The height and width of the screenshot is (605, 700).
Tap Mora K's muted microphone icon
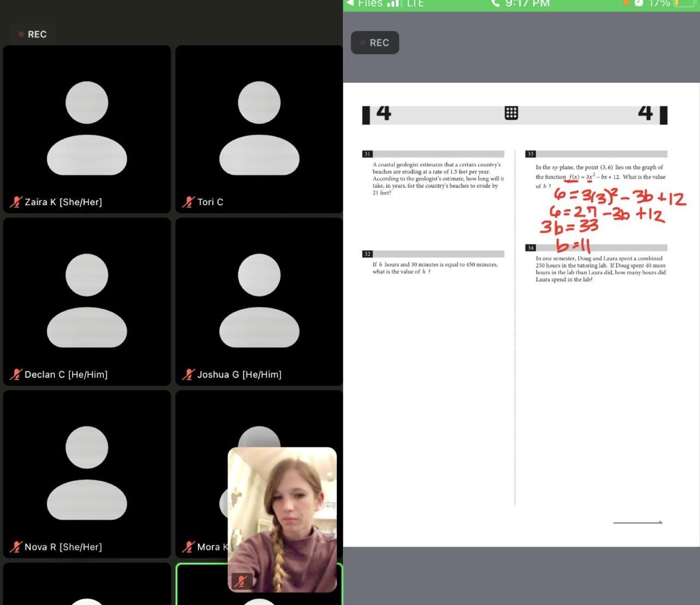point(188,546)
